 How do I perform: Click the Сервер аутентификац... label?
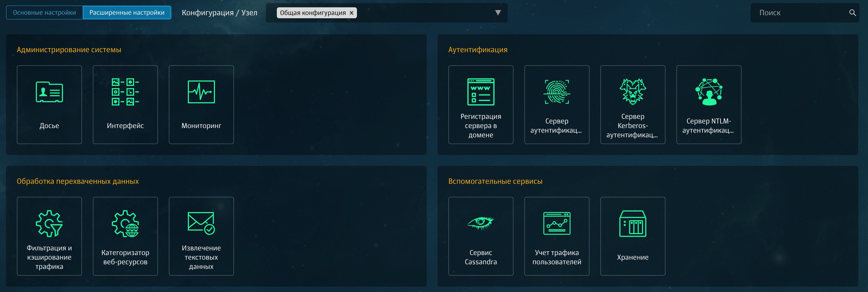[x=557, y=126]
